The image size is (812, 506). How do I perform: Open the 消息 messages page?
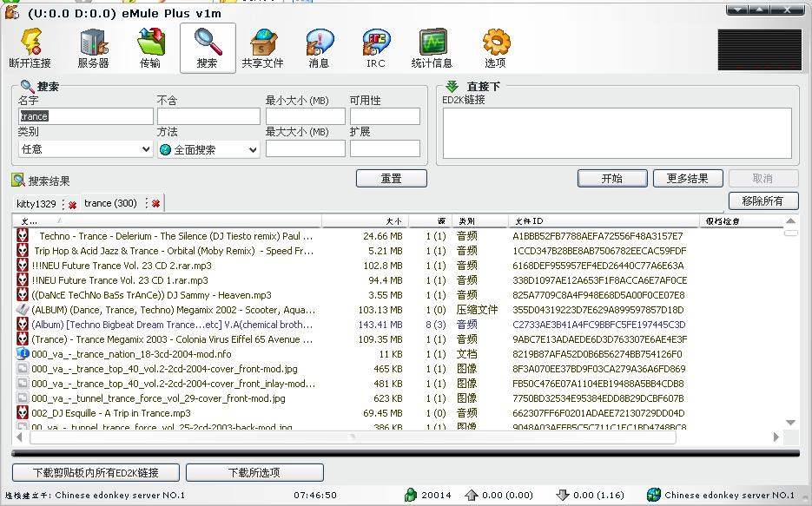tap(319, 48)
